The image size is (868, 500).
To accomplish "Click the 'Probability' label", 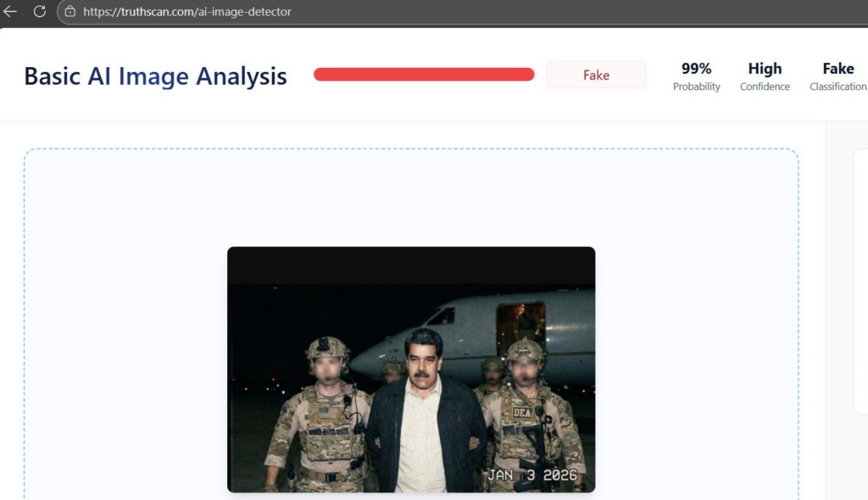I will [696, 86].
